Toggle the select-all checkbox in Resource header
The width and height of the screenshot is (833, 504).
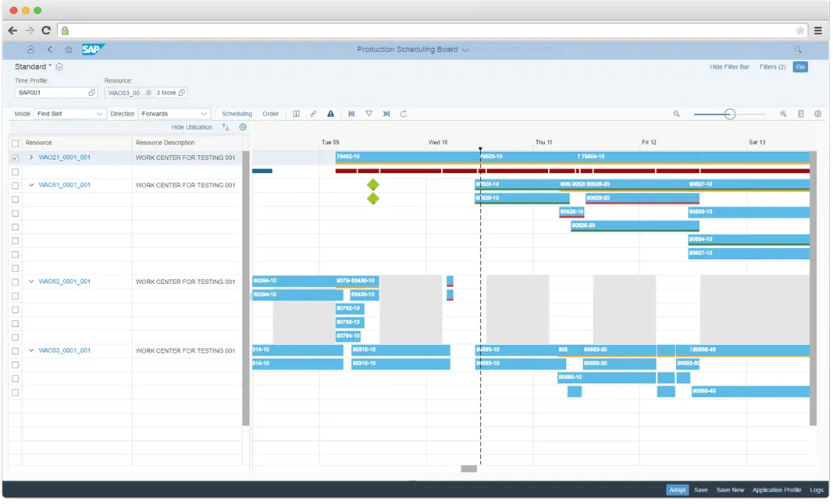click(16, 144)
